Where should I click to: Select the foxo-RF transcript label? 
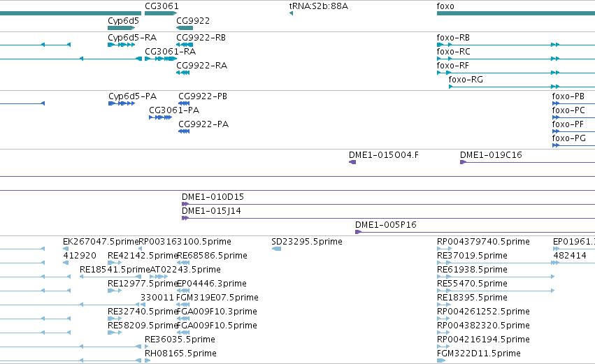tap(452, 66)
